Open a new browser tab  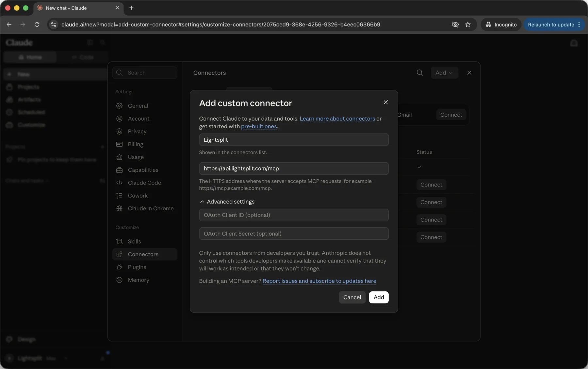(x=131, y=8)
